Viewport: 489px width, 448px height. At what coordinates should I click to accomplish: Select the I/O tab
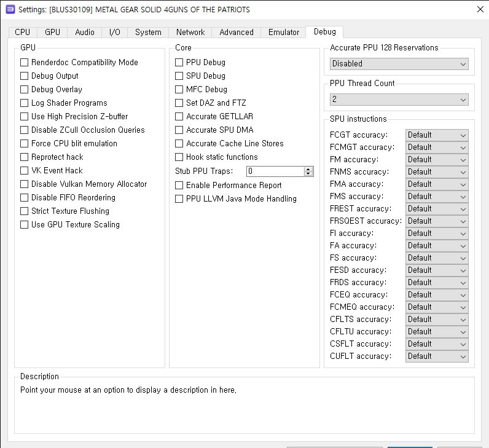click(x=114, y=33)
